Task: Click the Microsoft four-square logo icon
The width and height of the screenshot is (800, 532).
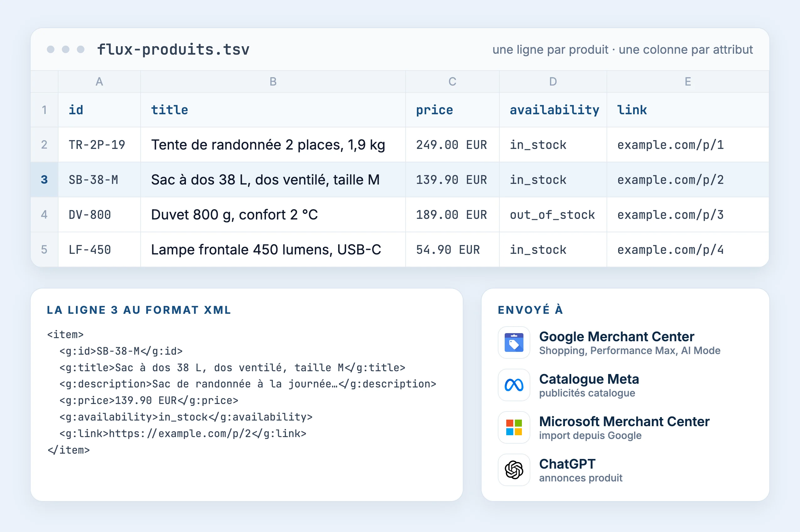Action: pyautogui.click(x=514, y=427)
